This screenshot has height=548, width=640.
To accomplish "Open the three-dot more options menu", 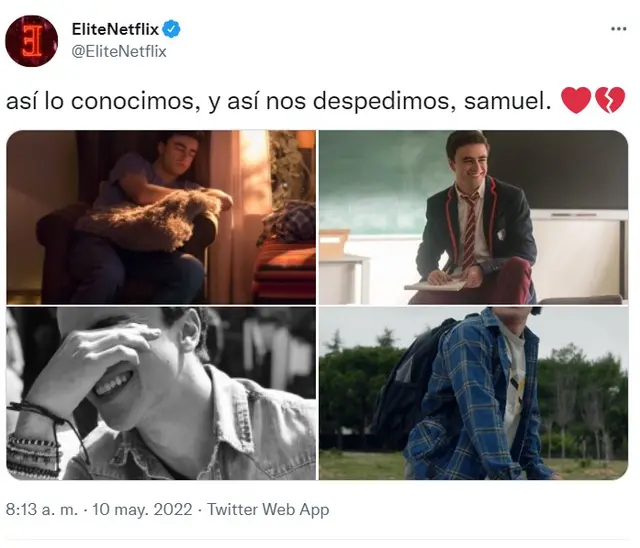I will tap(618, 29).
